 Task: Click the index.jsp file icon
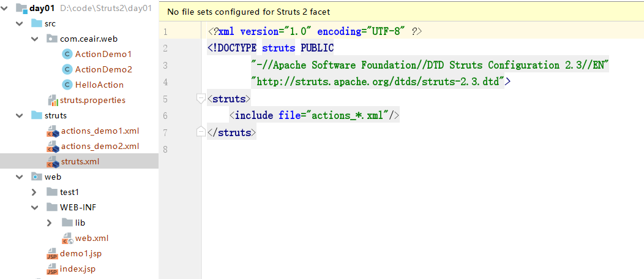pyautogui.click(x=52, y=269)
